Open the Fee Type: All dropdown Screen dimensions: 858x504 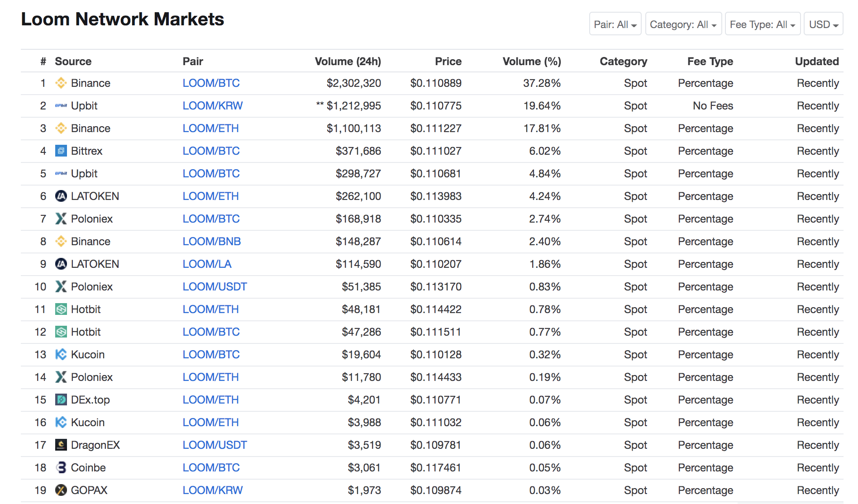[x=763, y=24]
